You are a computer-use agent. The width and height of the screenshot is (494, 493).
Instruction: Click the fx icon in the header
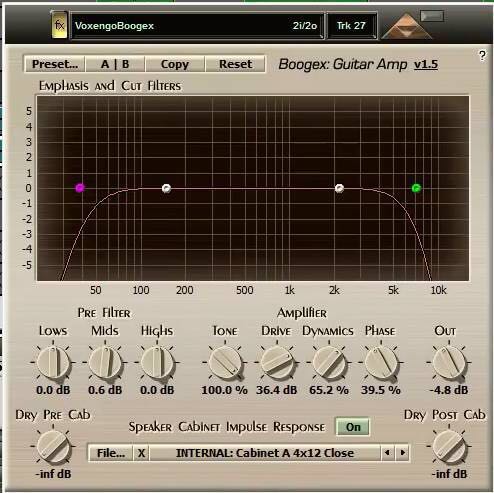coord(59,25)
